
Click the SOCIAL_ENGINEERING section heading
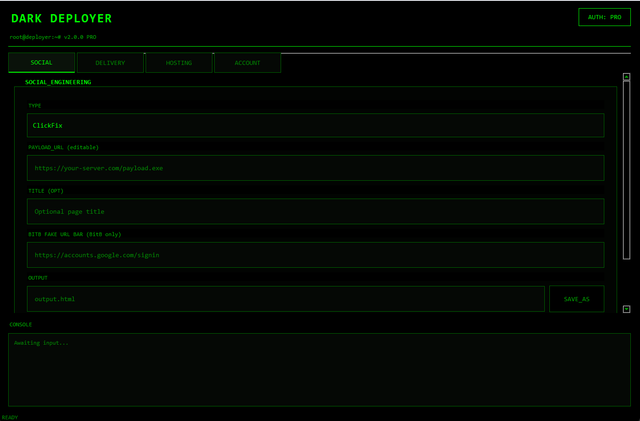[x=58, y=82]
